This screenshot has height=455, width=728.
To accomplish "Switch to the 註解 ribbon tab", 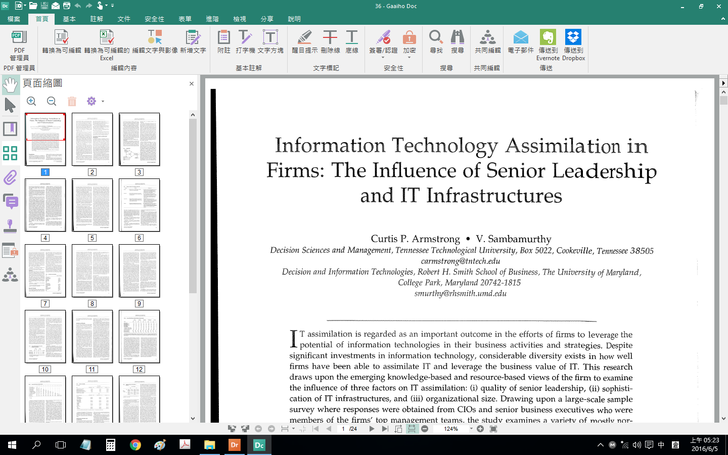I will pos(96,19).
